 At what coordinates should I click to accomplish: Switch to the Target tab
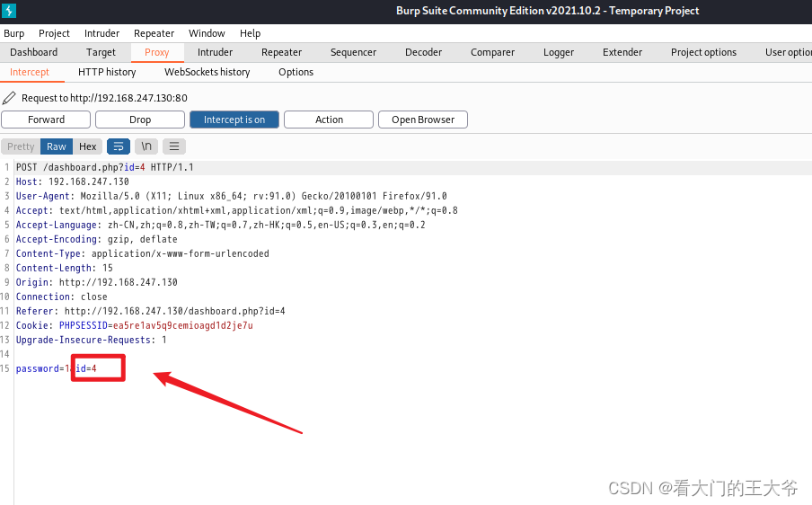(x=101, y=52)
